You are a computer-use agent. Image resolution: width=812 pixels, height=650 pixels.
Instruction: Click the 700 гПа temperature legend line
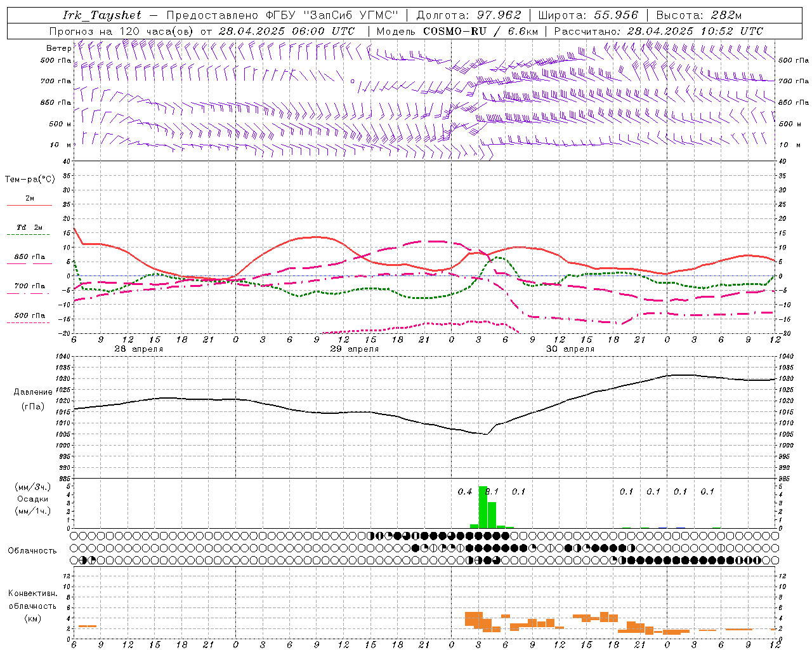pos(29,294)
